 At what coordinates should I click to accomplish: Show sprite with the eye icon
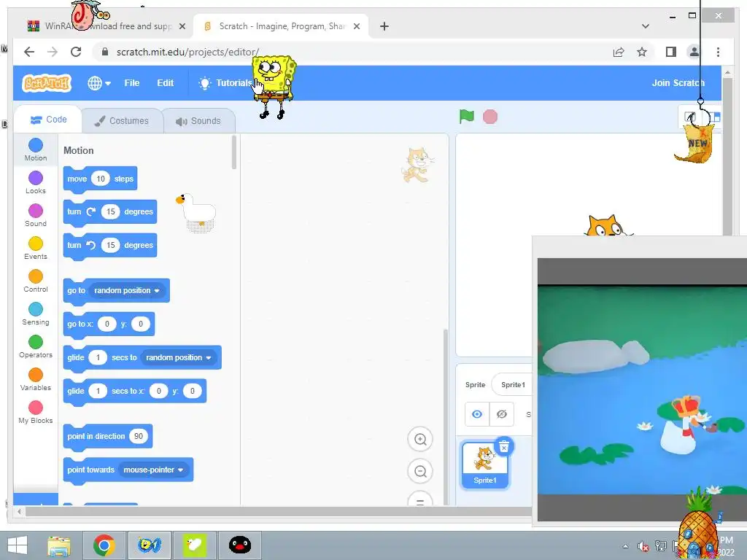coord(477,414)
